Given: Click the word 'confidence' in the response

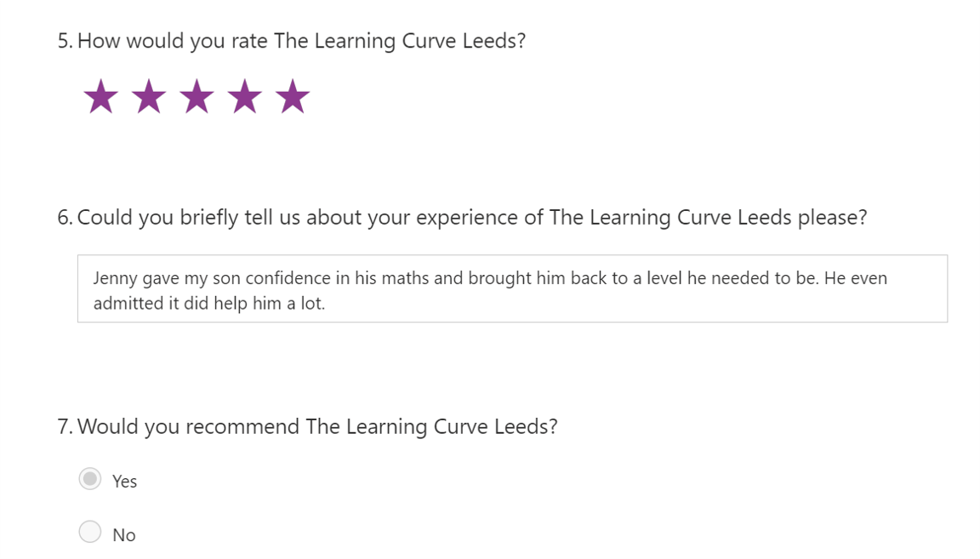Looking at the screenshot, I should [x=287, y=278].
